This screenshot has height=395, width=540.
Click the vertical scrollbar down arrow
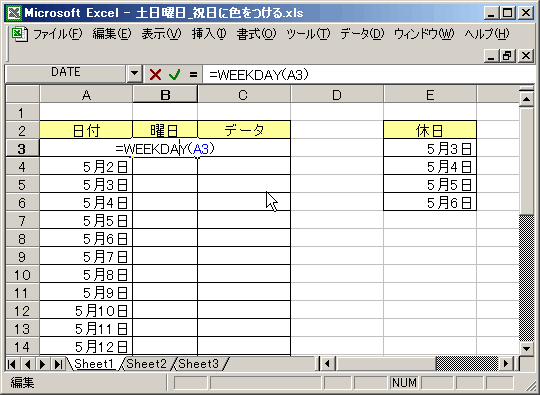[x=526, y=349]
